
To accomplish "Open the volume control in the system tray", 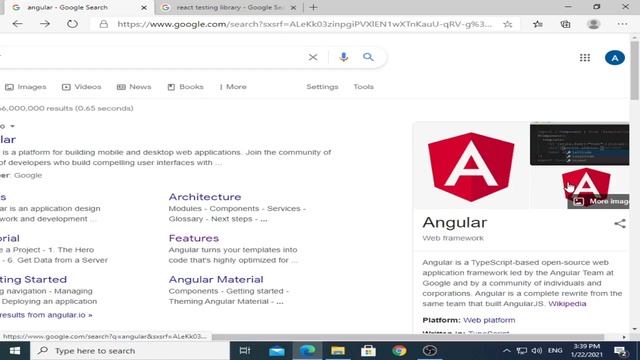I will (x=537, y=351).
